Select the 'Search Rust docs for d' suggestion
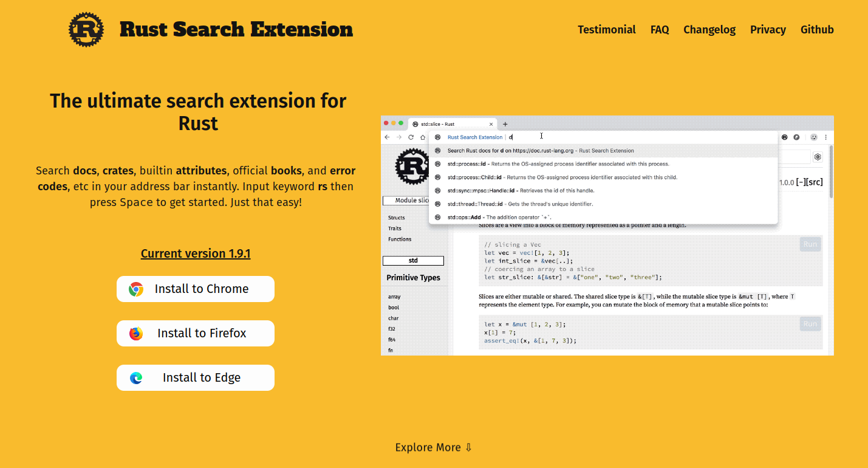Viewport: 868px width, 468px height. (x=603, y=151)
